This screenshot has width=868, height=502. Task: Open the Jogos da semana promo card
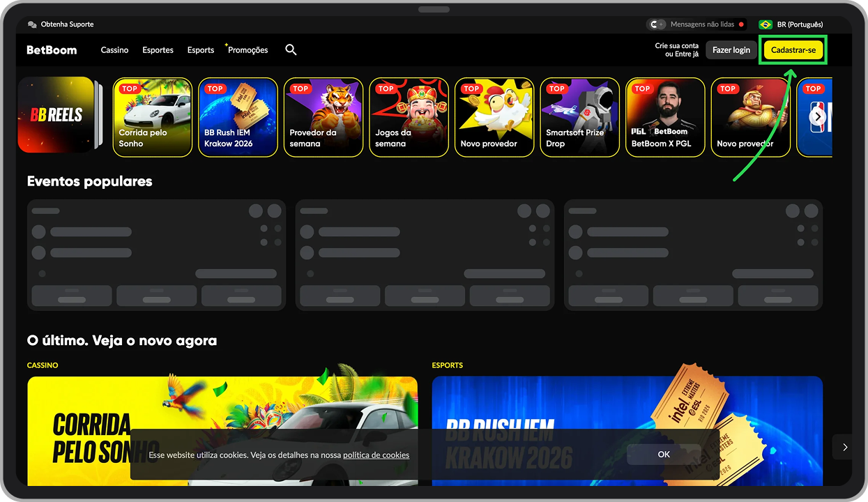pos(409,117)
